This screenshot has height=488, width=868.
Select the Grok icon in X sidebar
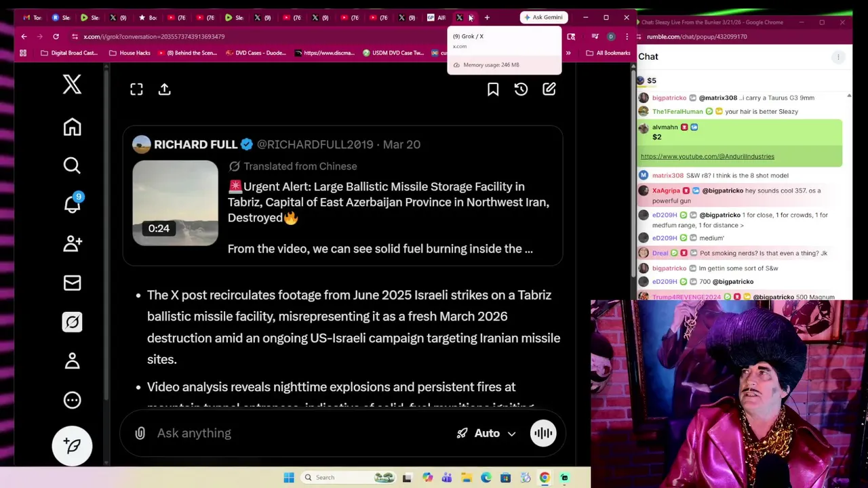coord(72,322)
